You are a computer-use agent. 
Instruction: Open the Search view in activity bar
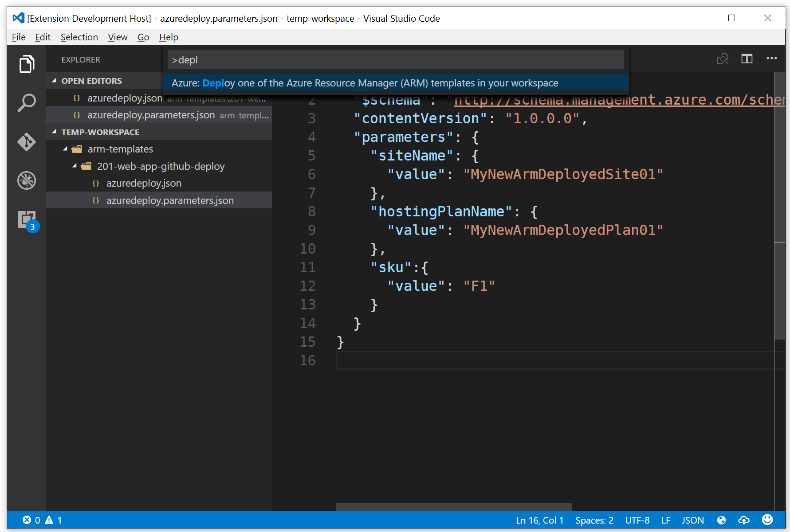(x=27, y=103)
